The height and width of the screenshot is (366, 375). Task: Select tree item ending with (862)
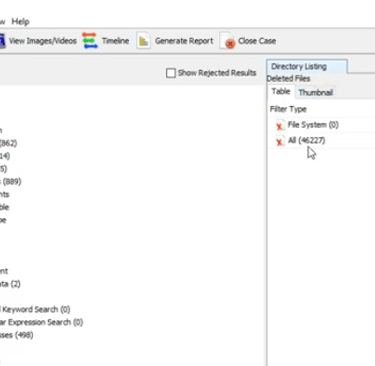[9, 143]
